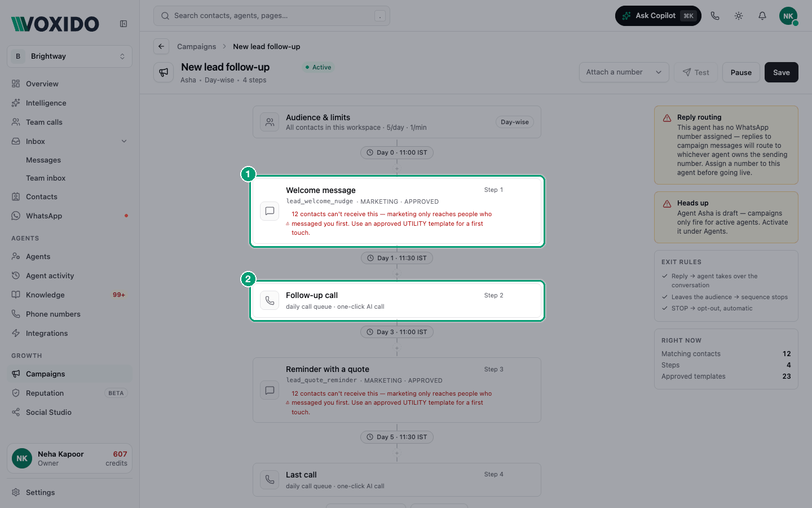Toggle light theme sun icon
Viewport: 812px width, 508px height.
[x=739, y=16]
